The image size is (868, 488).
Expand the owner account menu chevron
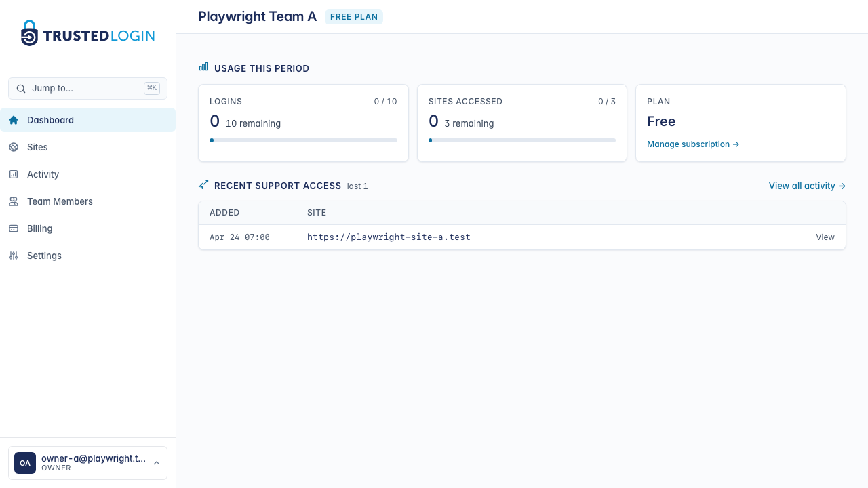[157, 463]
